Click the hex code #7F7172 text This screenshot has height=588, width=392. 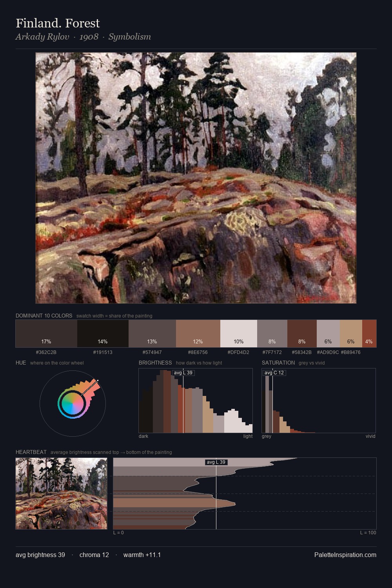(272, 352)
